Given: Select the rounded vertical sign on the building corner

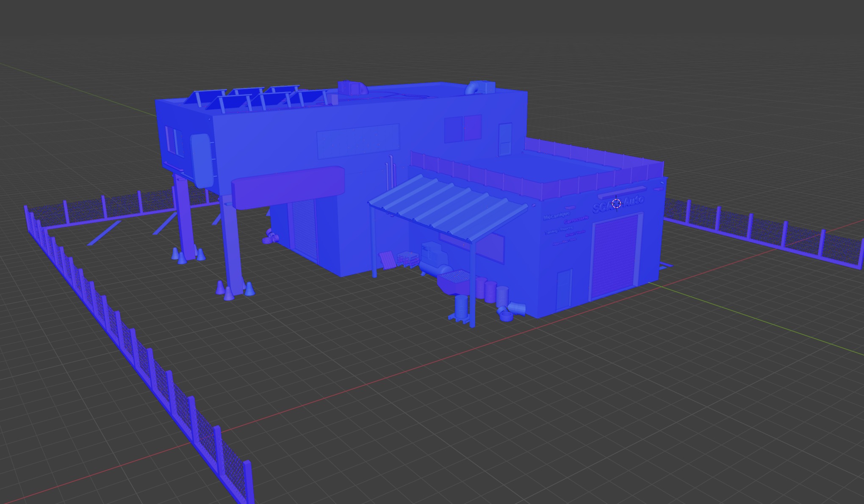Looking at the screenshot, I should pyautogui.click(x=202, y=161).
